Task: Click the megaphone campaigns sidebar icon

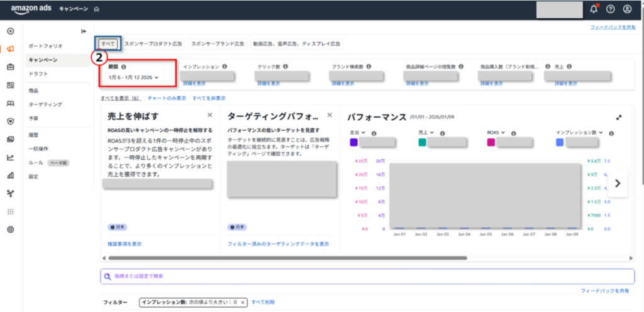Action: coord(10,48)
